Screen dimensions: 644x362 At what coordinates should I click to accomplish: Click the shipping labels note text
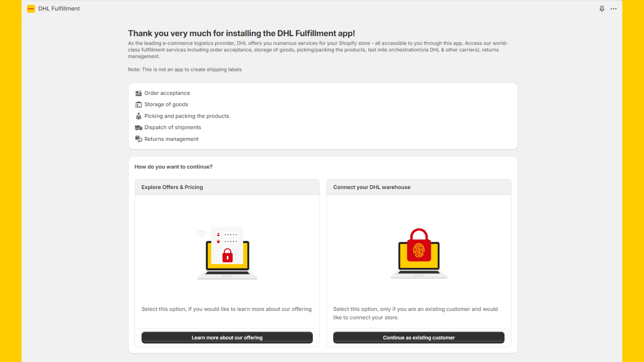point(185,69)
